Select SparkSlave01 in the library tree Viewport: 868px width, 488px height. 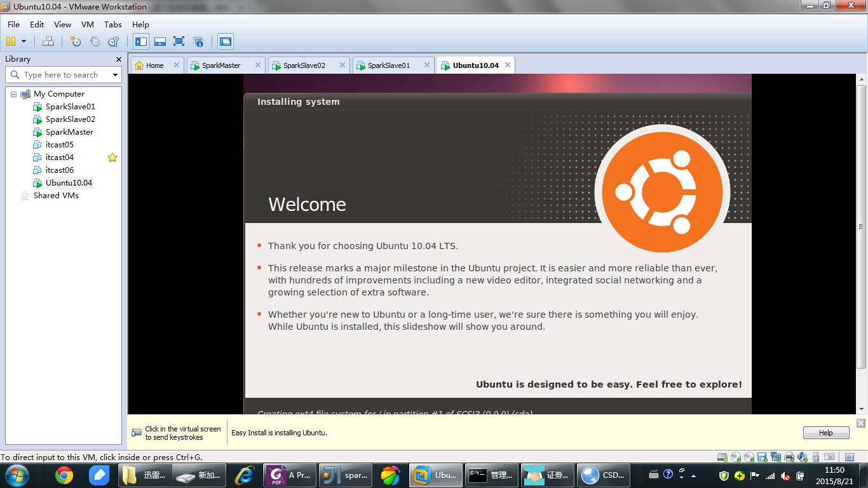[70, 107]
